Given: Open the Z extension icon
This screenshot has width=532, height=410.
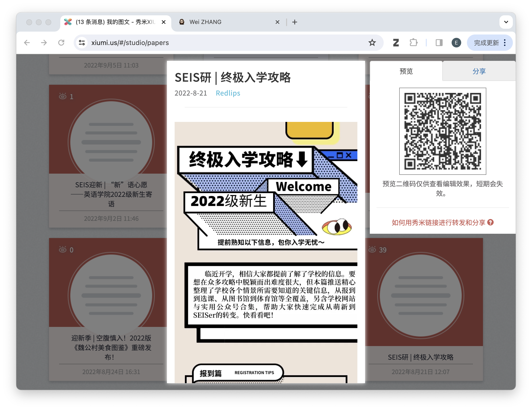Looking at the screenshot, I should pyautogui.click(x=396, y=43).
